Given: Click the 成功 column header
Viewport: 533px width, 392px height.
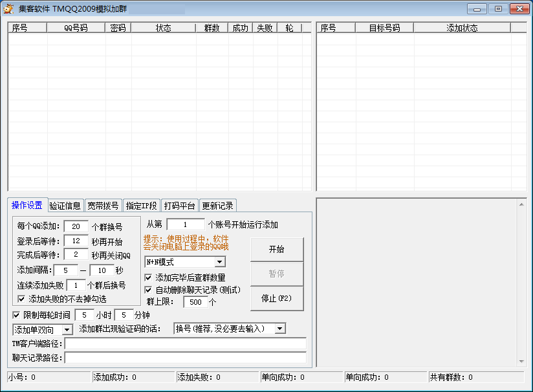Looking at the screenshot, I should click(241, 28).
